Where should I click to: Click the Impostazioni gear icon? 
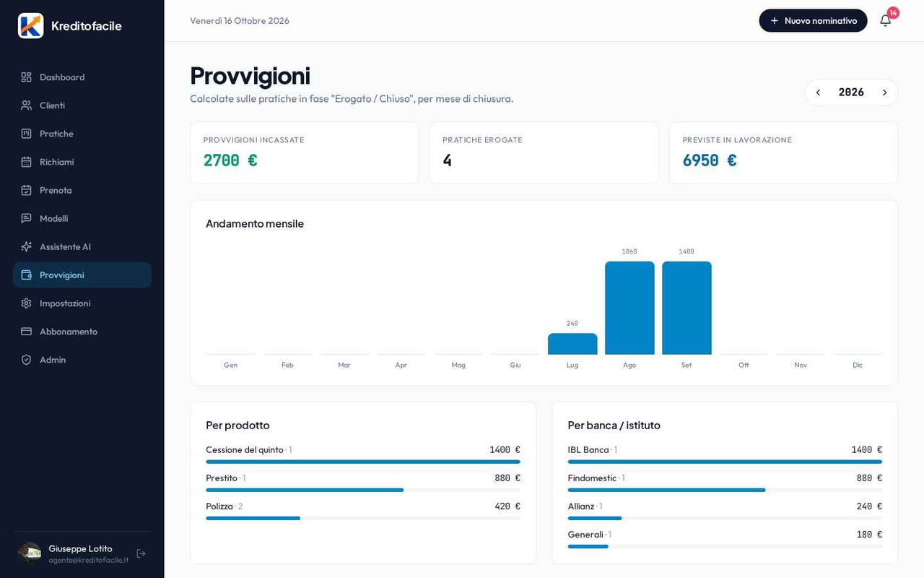click(26, 303)
